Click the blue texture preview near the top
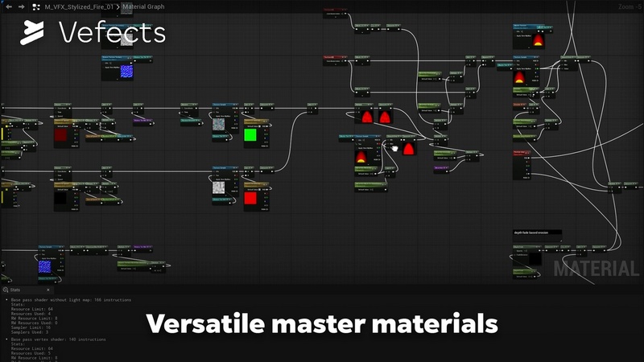The width and height of the screenshot is (644, 362). [x=127, y=71]
